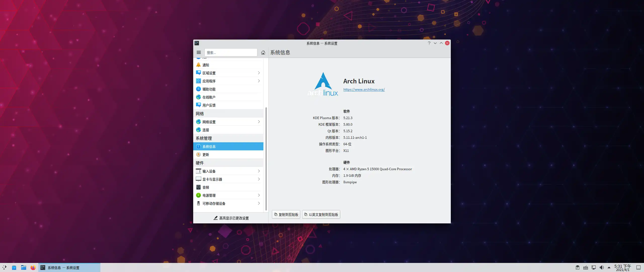The width and height of the screenshot is (644, 272).
Task: Open Display and Monitor submenu
Action: pos(259,179)
